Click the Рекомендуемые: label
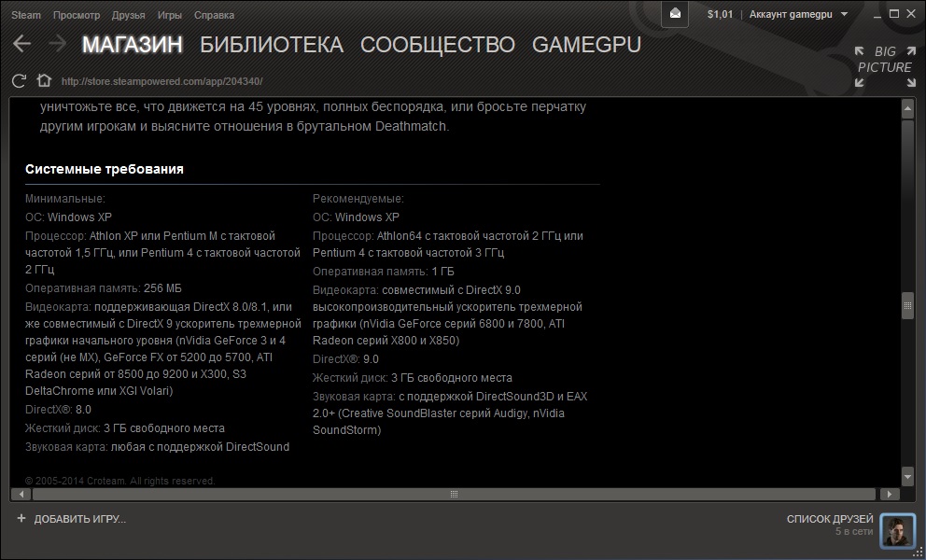The image size is (926, 560). [358, 199]
